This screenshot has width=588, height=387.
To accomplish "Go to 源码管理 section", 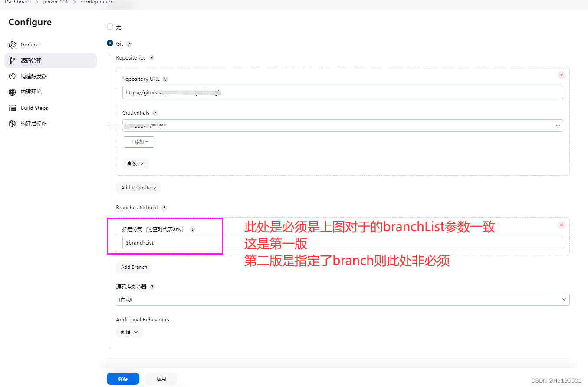I will (x=50, y=60).
